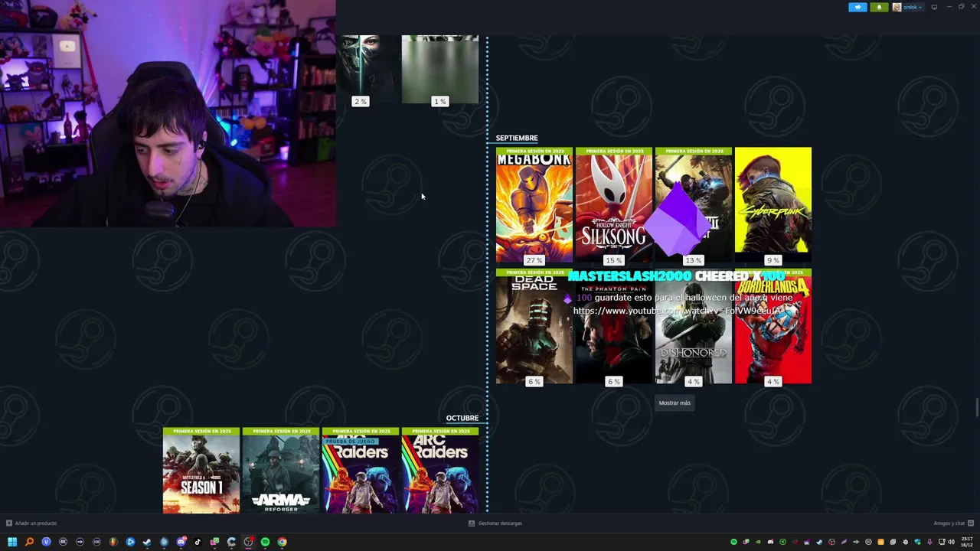The width and height of the screenshot is (980, 551).
Task: Open the Steam icon in the taskbar
Action: click(x=147, y=542)
